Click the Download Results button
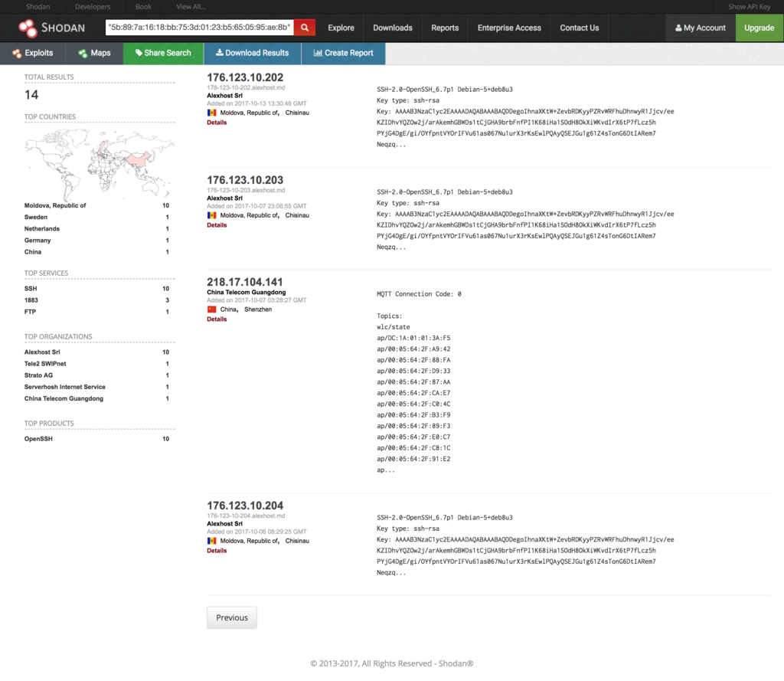Screen dimensions: 784x681 pyautogui.click(x=252, y=53)
